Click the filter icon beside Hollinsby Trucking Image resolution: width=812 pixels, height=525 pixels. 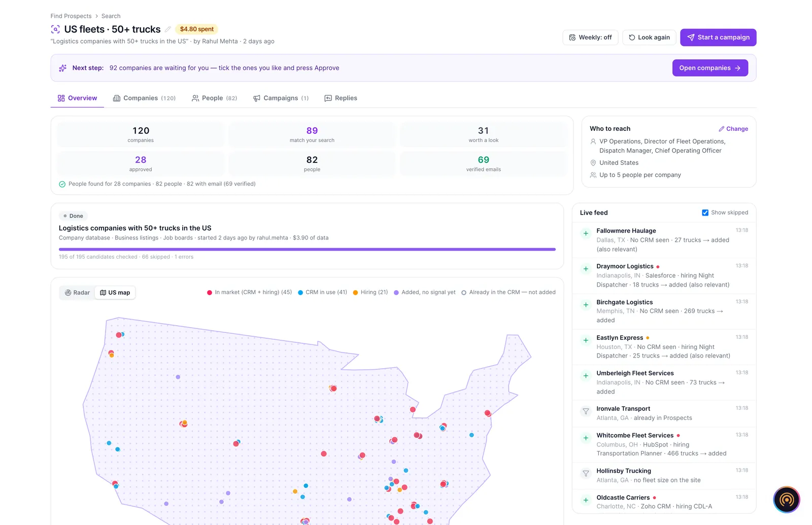[x=586, y=474]
